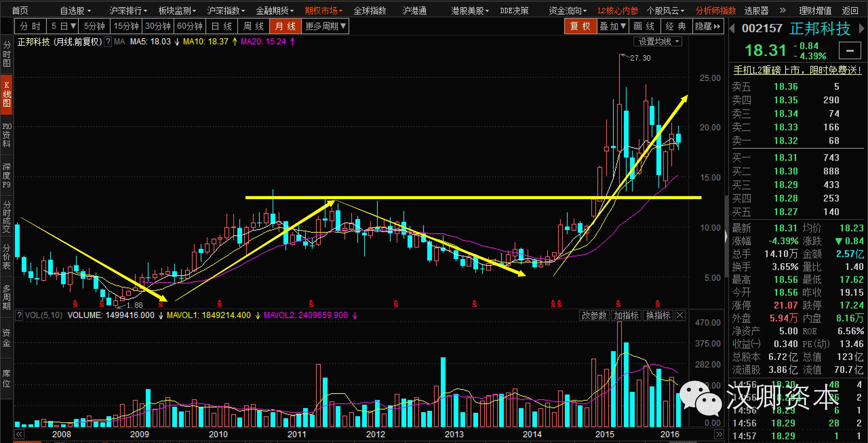The image size is (868, 443).
Task: Click the 改参数 button
Action: [x=594, y=315]
